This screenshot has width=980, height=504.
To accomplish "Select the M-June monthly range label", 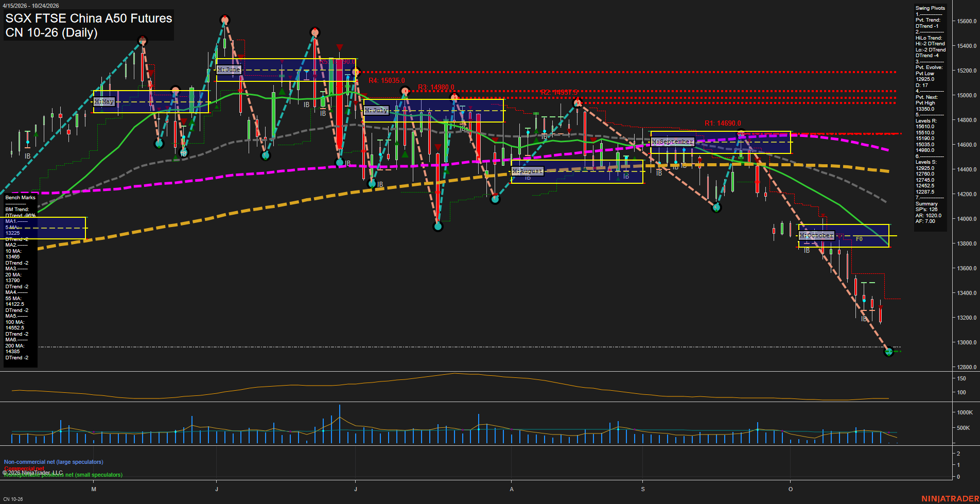I will 229,69.
